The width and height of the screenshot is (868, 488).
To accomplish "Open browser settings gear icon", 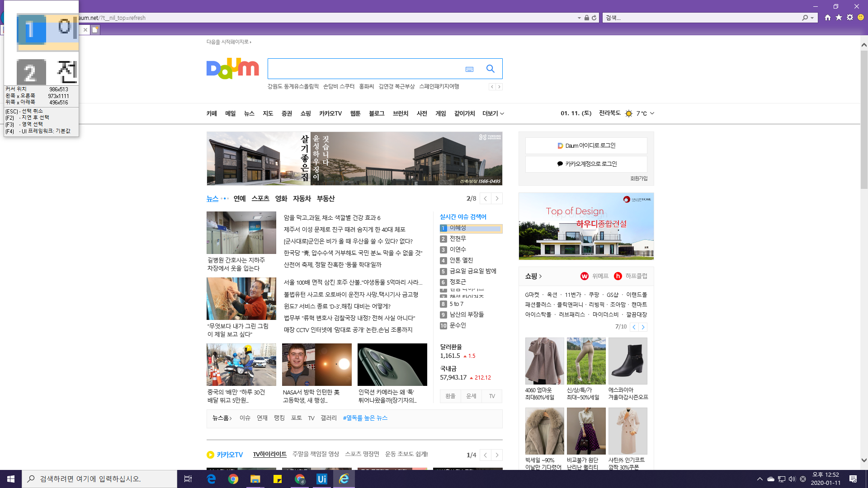I will tap(850, 18).
